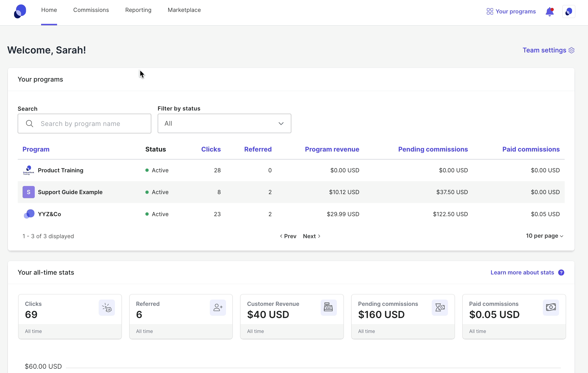Open the Commissions tab

pyautogui.click(x=91, y=10)
